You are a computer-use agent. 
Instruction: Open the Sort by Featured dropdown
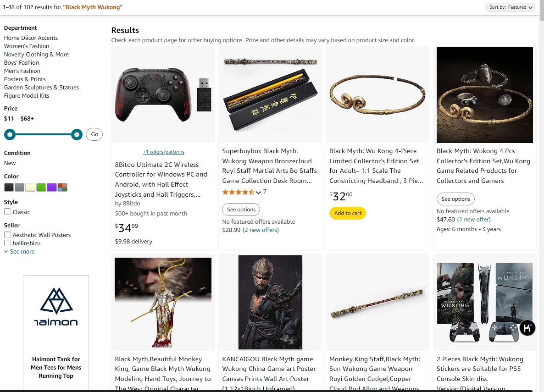tap(510, 7)
